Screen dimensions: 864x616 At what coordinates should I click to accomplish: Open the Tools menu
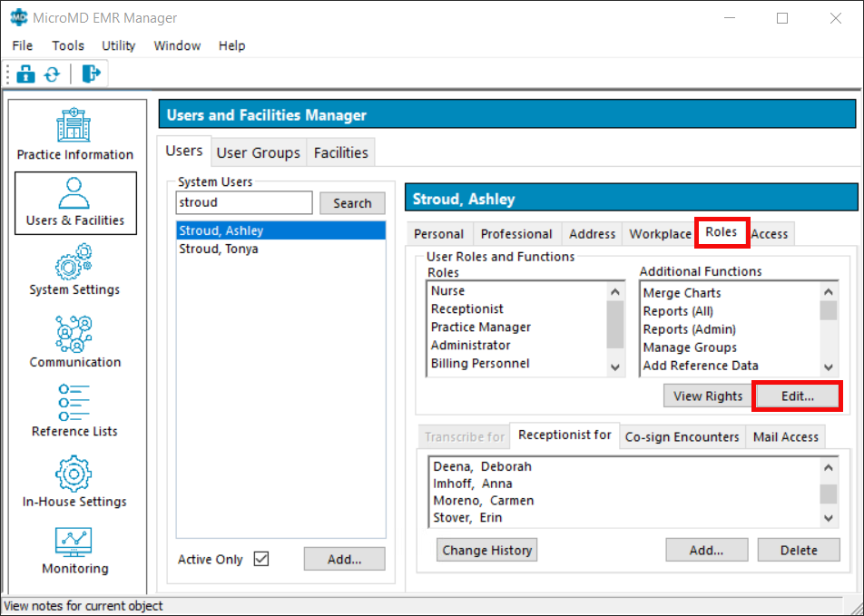coord(68,45)
